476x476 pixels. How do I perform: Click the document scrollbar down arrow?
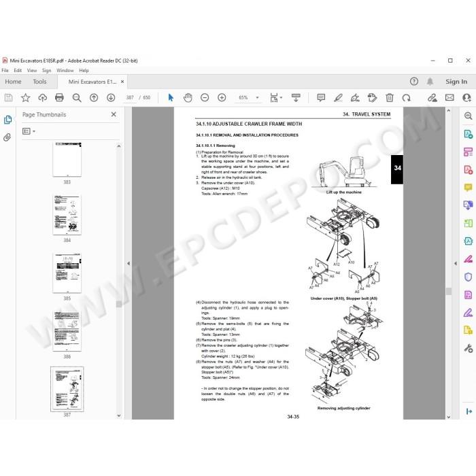(449, 417)
